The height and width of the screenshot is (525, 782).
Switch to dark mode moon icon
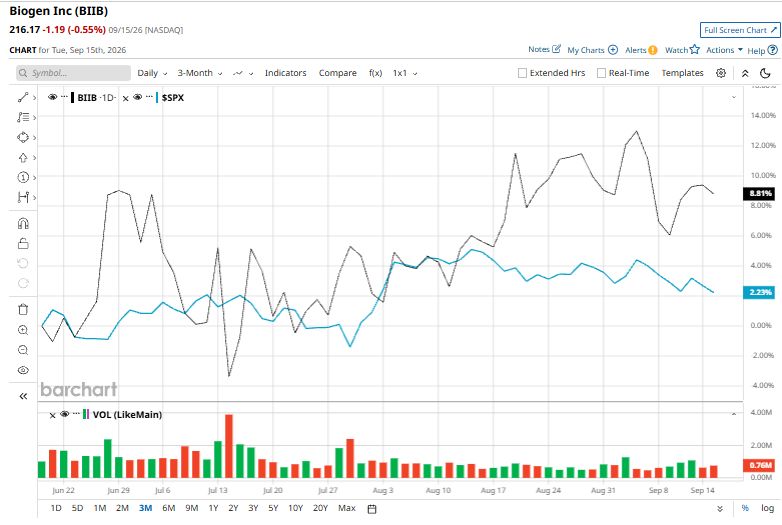[x=765, y=73]
